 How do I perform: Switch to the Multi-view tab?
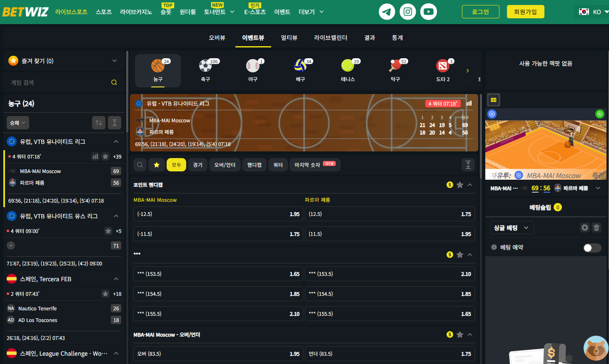click(x=289, y=38)
